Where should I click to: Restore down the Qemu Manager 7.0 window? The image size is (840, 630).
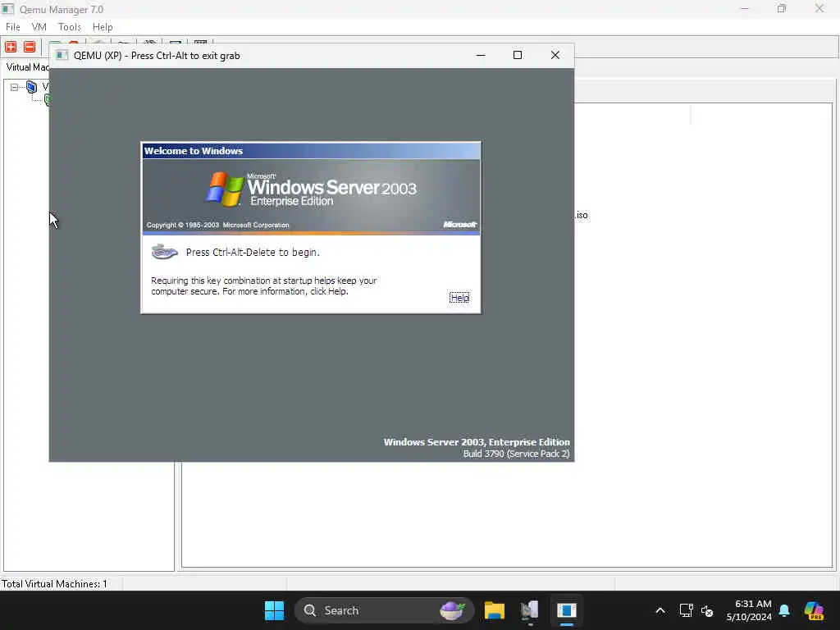782,9
